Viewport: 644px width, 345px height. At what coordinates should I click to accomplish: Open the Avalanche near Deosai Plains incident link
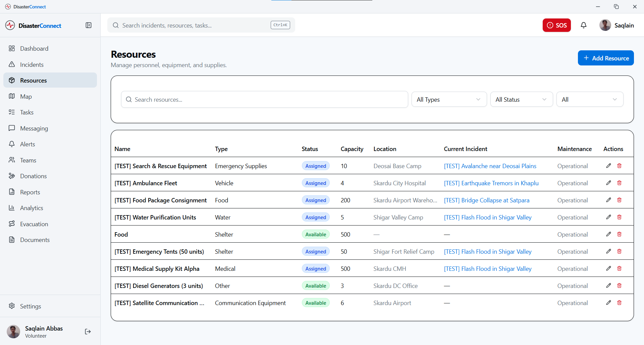[490, 166]
